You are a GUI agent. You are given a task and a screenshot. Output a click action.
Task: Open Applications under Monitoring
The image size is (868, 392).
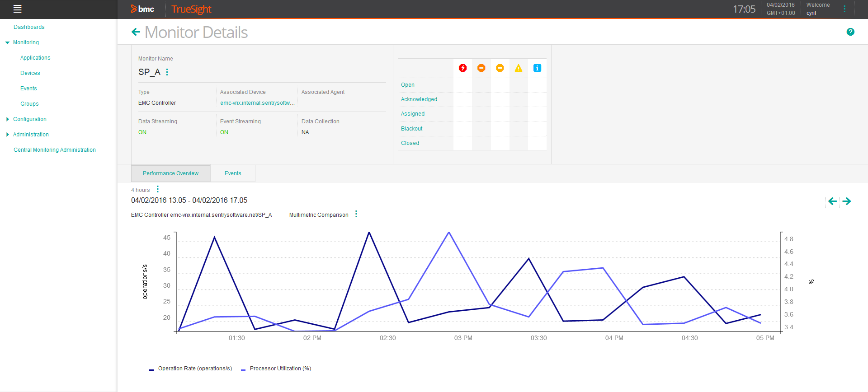point(35,58)
